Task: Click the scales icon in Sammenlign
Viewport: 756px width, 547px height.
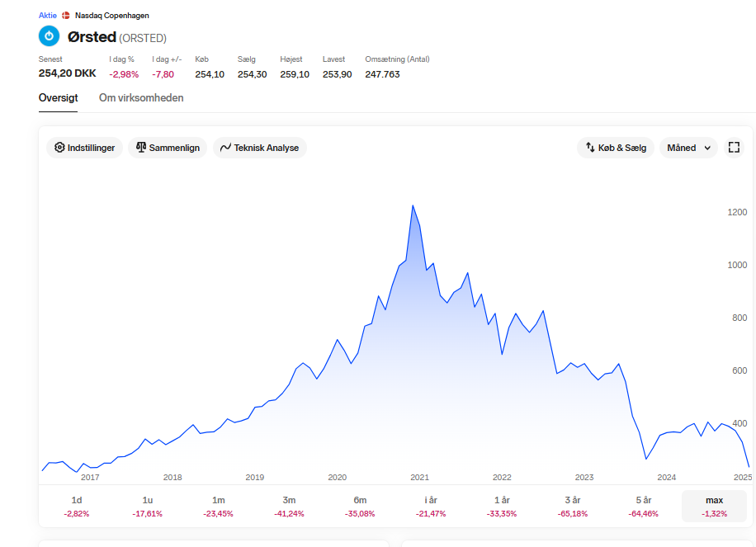Action: point(141,148)
